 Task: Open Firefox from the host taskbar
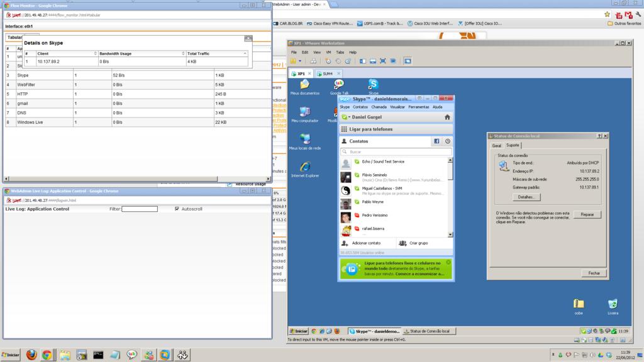click(31, 354)
